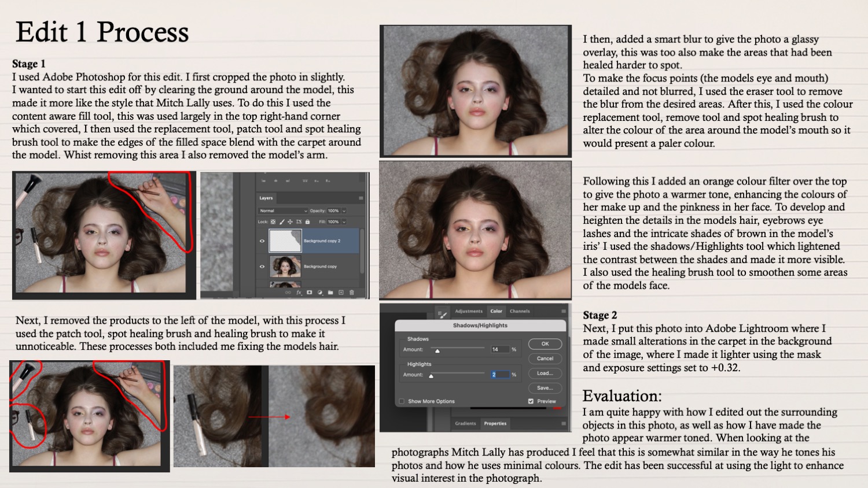Click the add layer mask icon

coord(310,293)
